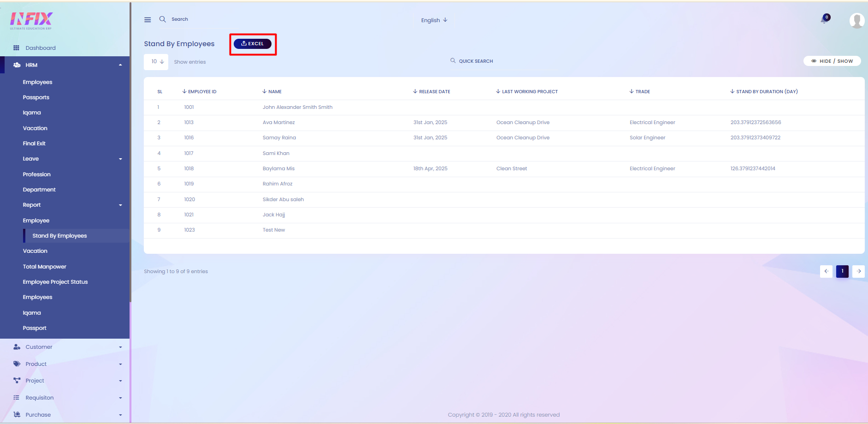The height and width of the screenshot is (424, 868).
Task: Sort by Employee ID column arrow
Action: point(184,91)
